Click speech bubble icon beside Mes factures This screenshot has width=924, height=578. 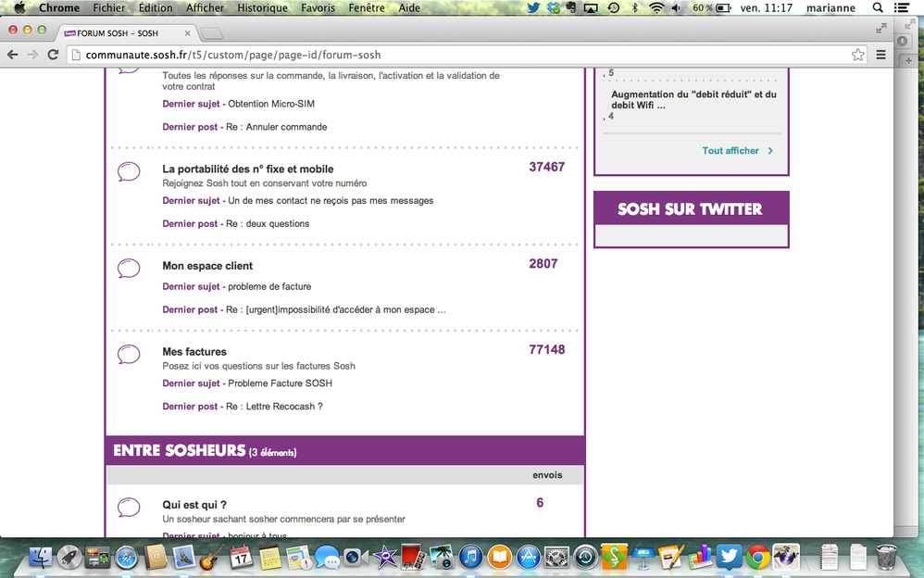pyautogui.click(x=129, y=354)
